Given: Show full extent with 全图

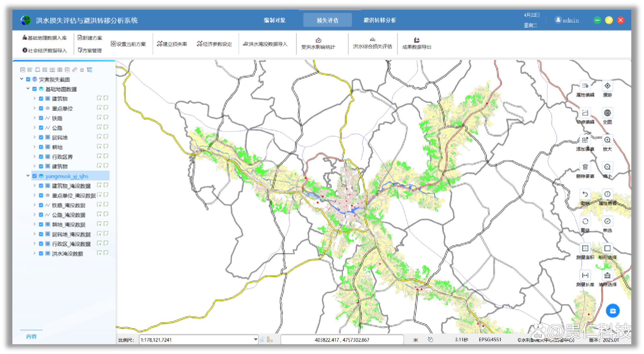Looking at the screenshot, I should click(607, 116).
